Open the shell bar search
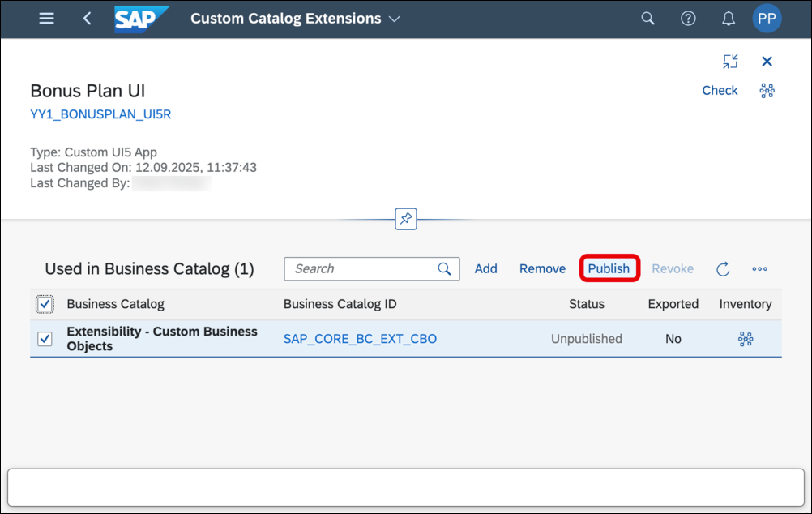The image size is (812, 514). click(647, 19)
